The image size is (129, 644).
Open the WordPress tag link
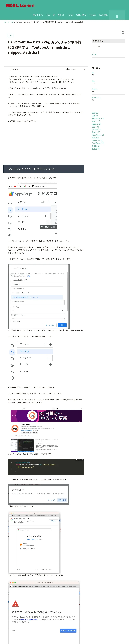point(96,143)
